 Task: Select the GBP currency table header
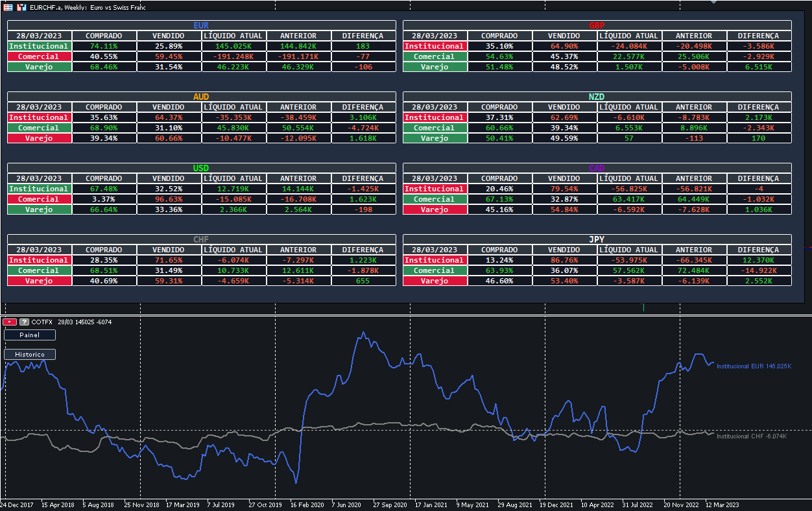[597, 25]
